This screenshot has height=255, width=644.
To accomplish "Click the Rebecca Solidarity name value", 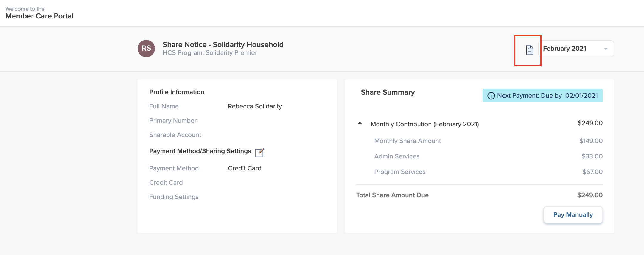I will pyautogui.click(x=255, y=106).
